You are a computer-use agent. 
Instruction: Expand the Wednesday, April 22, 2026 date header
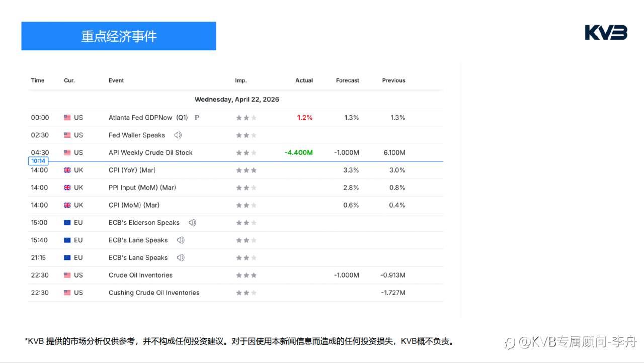(x=236, y=99)
